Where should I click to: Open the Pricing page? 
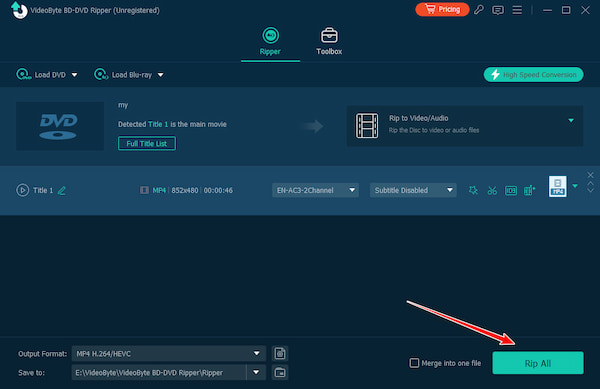tap(442, 9)
